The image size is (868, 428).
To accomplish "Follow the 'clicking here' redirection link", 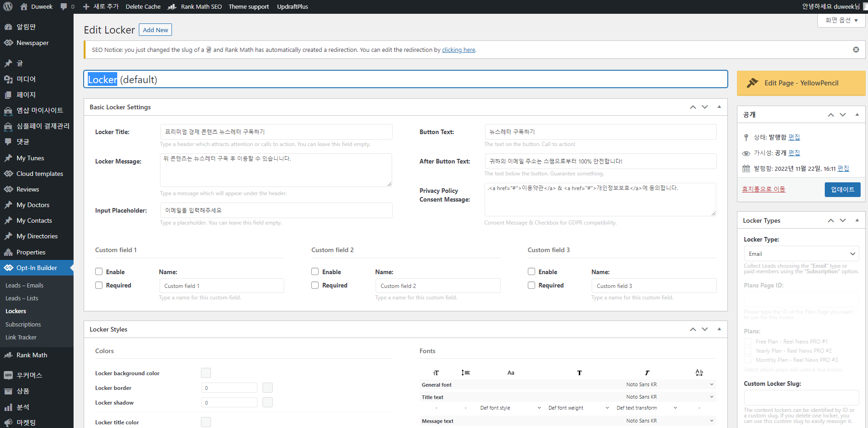I will (x=458, y=50).
